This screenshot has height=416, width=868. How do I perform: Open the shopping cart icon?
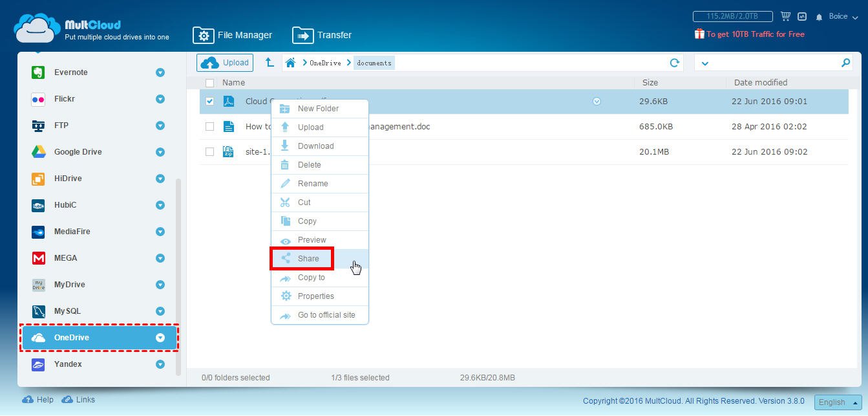pos(785,16)
